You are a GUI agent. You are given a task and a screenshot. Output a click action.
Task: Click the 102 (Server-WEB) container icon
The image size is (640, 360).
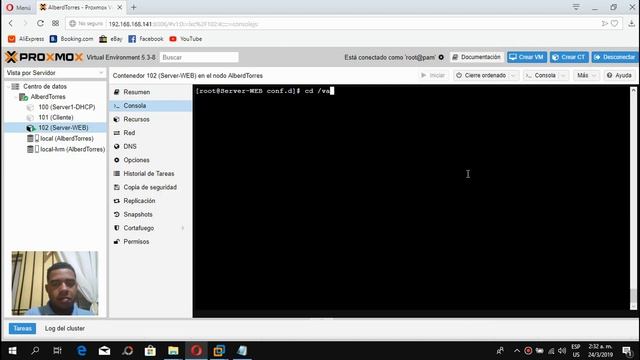click(31, 128)
